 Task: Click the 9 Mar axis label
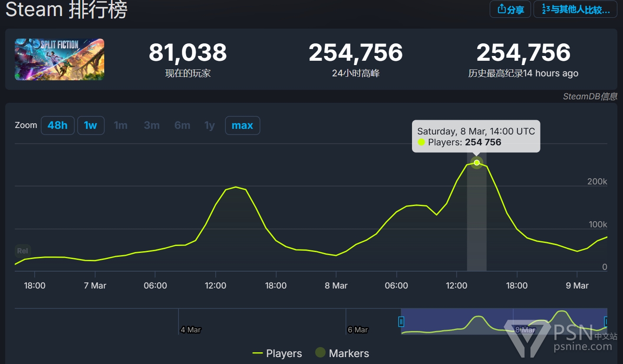coord(577,285)
